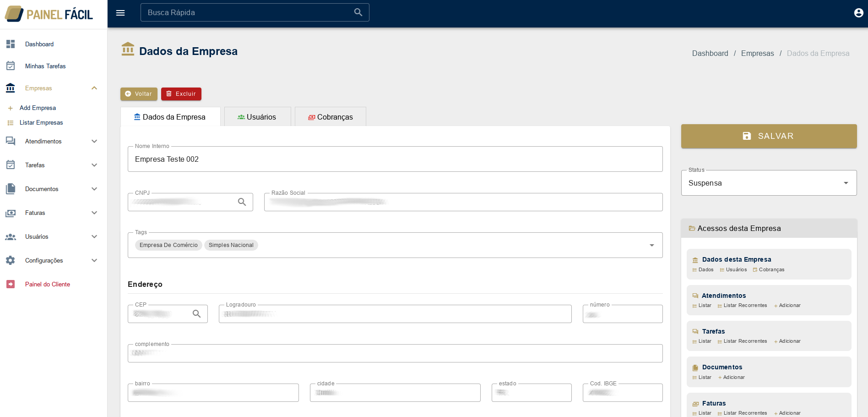Click the Painel Fácil logo
This screenshot has width=868, height=417.
click(x=49, y=14)
